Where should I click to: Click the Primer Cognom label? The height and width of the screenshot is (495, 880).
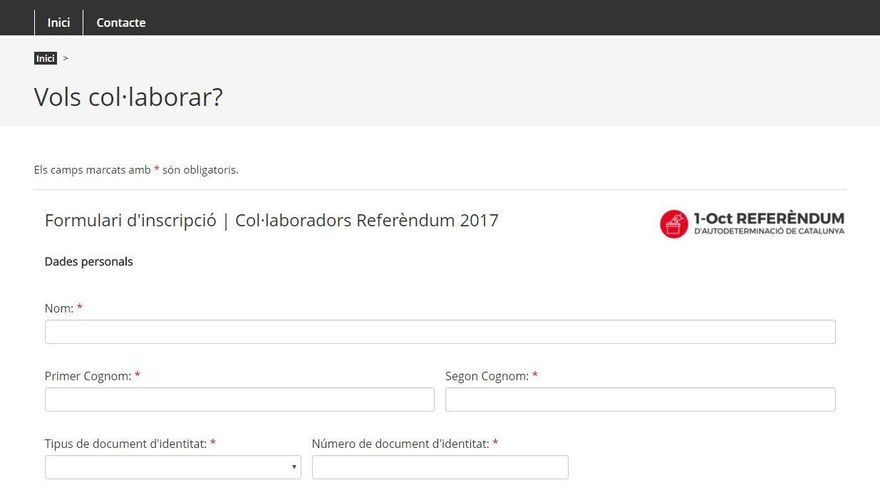[x=88, y=376]
